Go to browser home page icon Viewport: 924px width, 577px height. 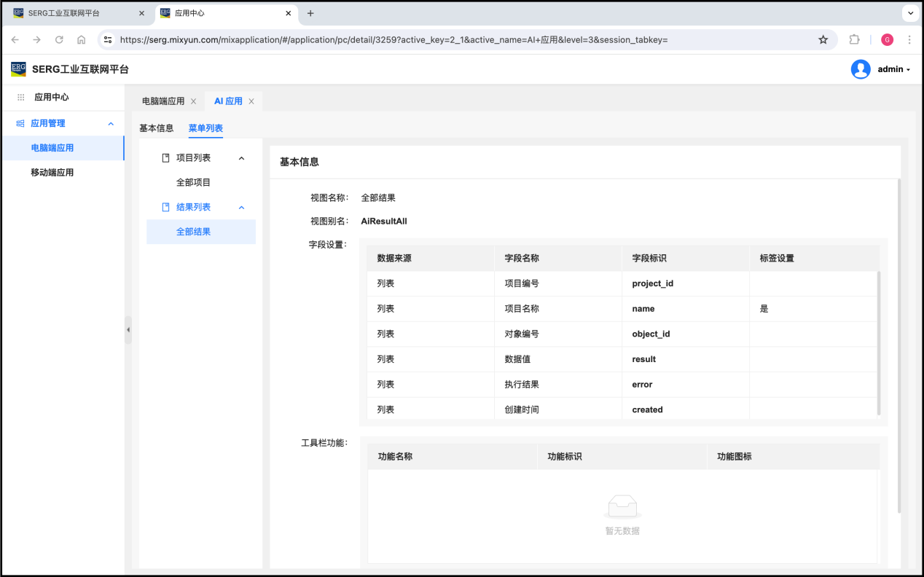click(x=81, y=40)
